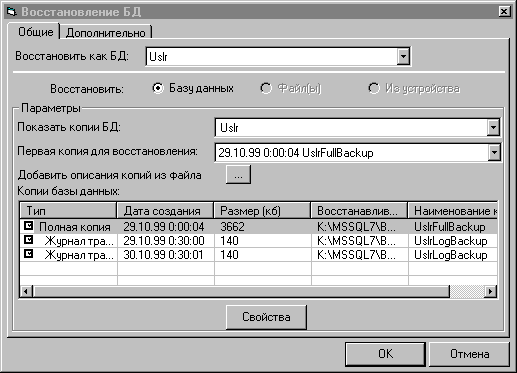Click the Наименование column header

tap(453, 211)
